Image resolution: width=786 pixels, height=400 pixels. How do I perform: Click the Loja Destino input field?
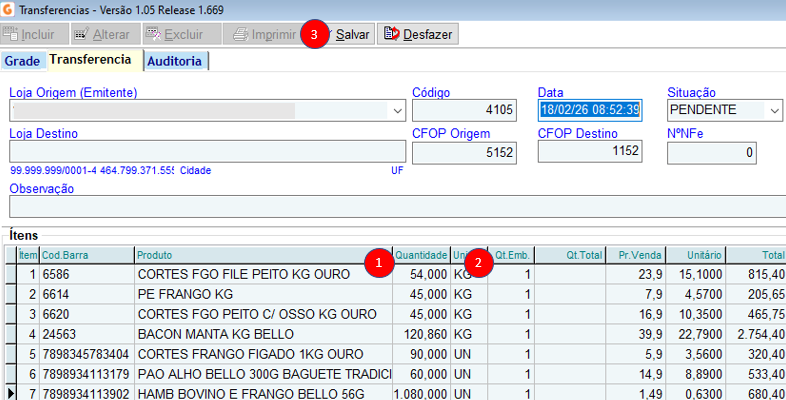pos(207,151)
